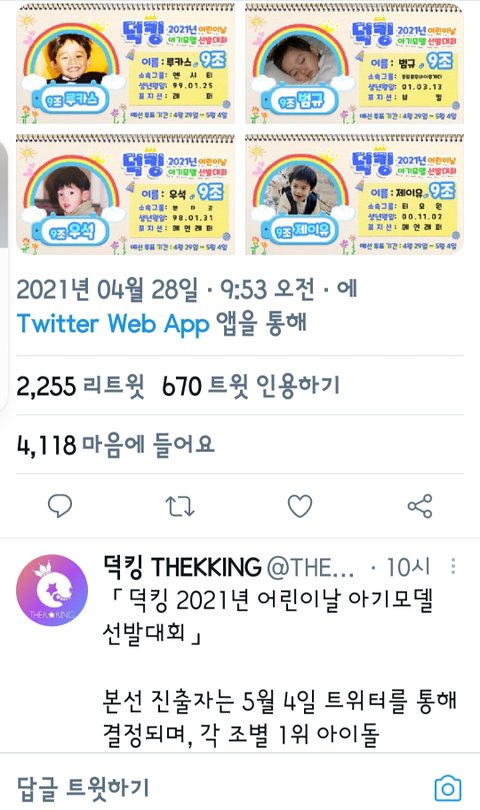The height and width of the screenshot is (810, 480).
Task: Open the 범규 9조 image card
Action: pyautogui.click(x=354, y=63)
